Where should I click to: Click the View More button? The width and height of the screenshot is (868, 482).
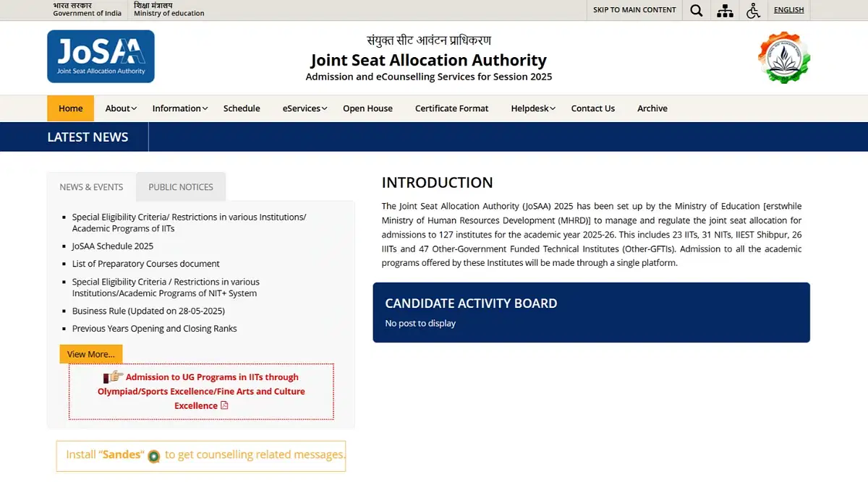coord(91,354)
